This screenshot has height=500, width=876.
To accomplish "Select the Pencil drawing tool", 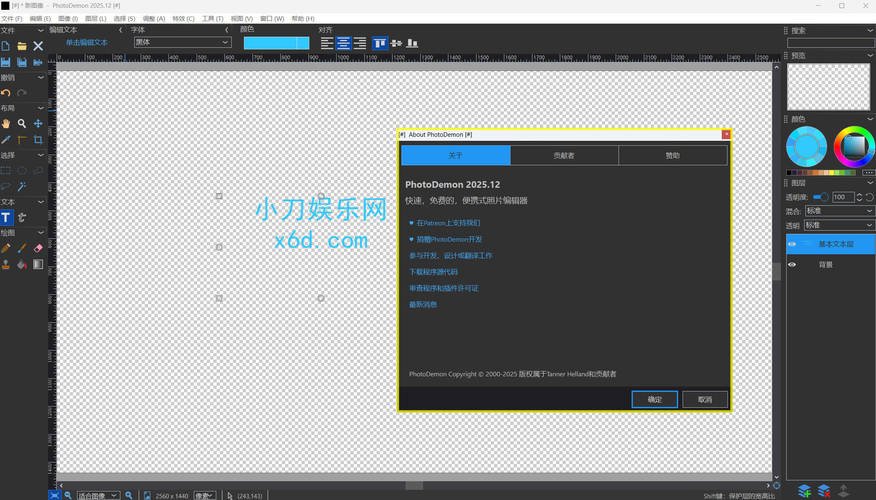I will pos(6,248).
